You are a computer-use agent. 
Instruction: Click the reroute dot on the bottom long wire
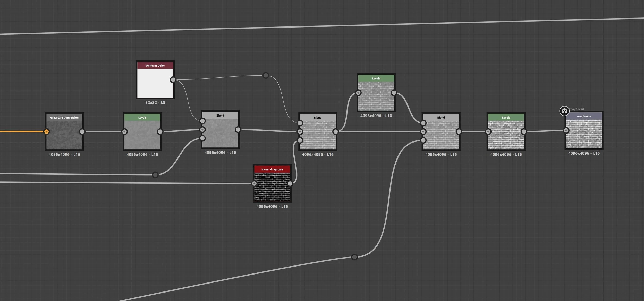coord(354,257)
